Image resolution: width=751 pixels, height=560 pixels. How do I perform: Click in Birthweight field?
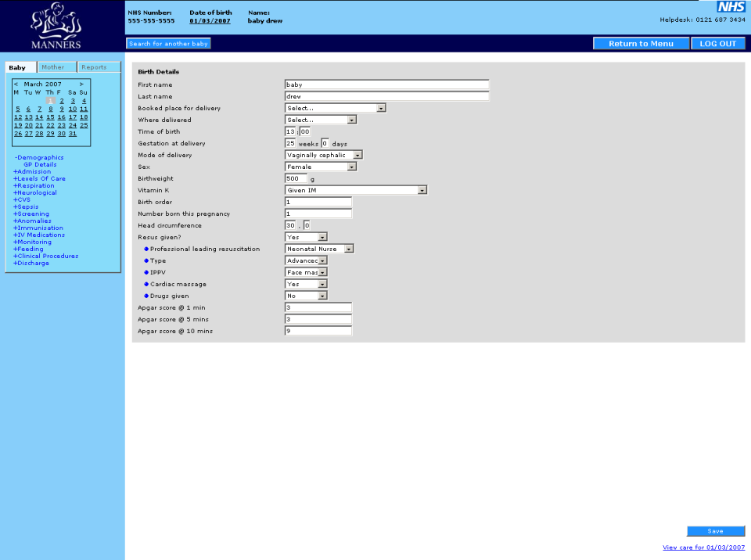296,178
